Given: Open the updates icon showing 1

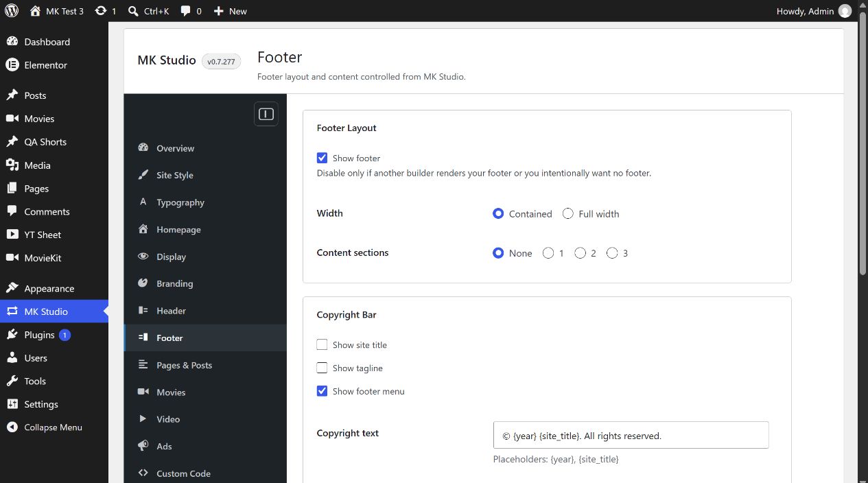Looking at the screenshot, I should [101, 11].
